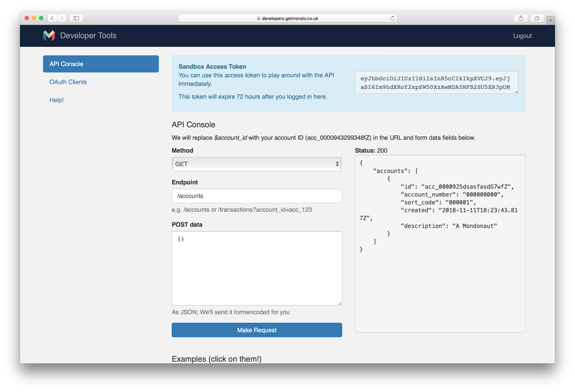The image size is (575, 392).
Task: Click inside the sandbox access token box
Action: coord(437,82)
